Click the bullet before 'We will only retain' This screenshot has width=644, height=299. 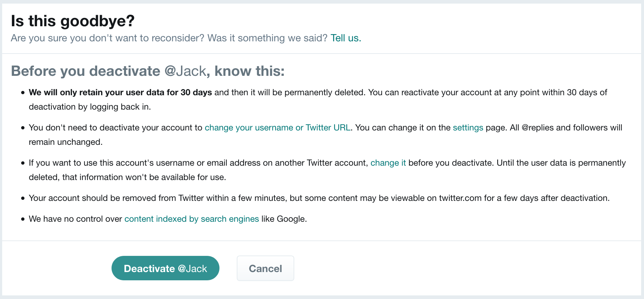tap(23, 93)
